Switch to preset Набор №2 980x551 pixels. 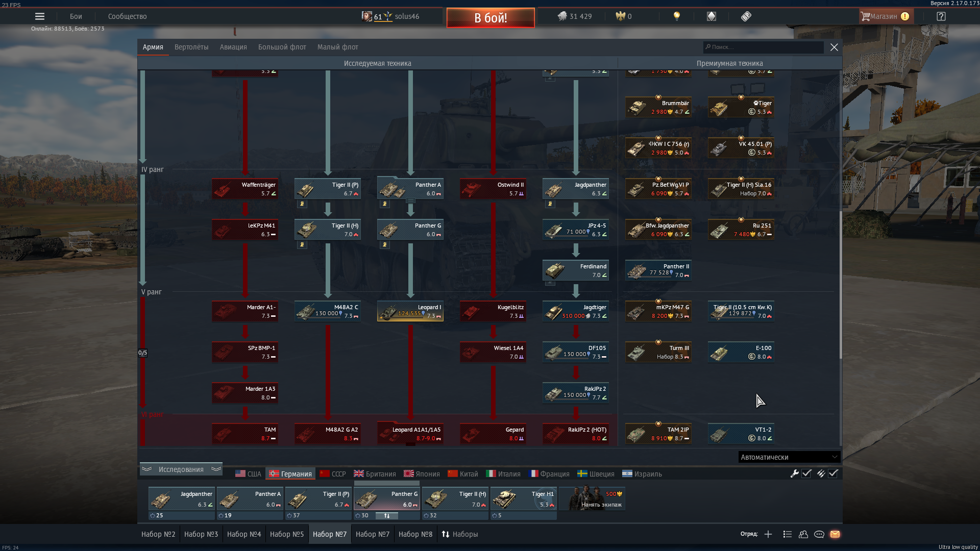[x=158, y=534]
